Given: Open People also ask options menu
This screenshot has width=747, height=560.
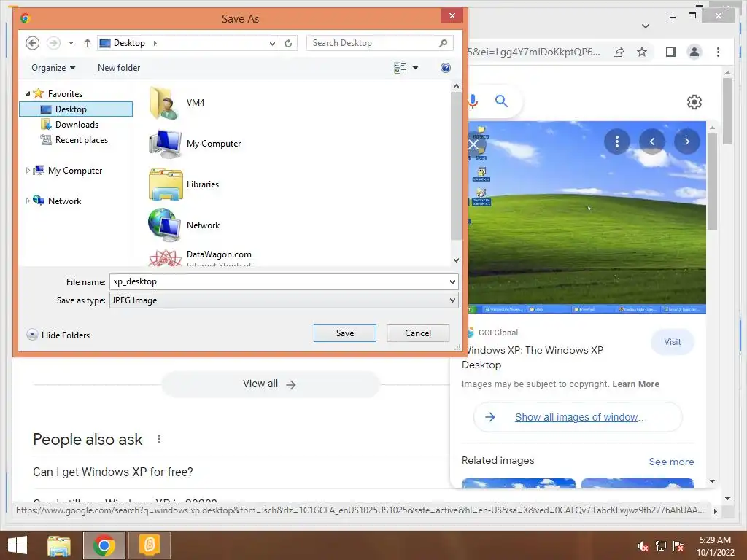Looking at the screenshot, I should (158, 439).
